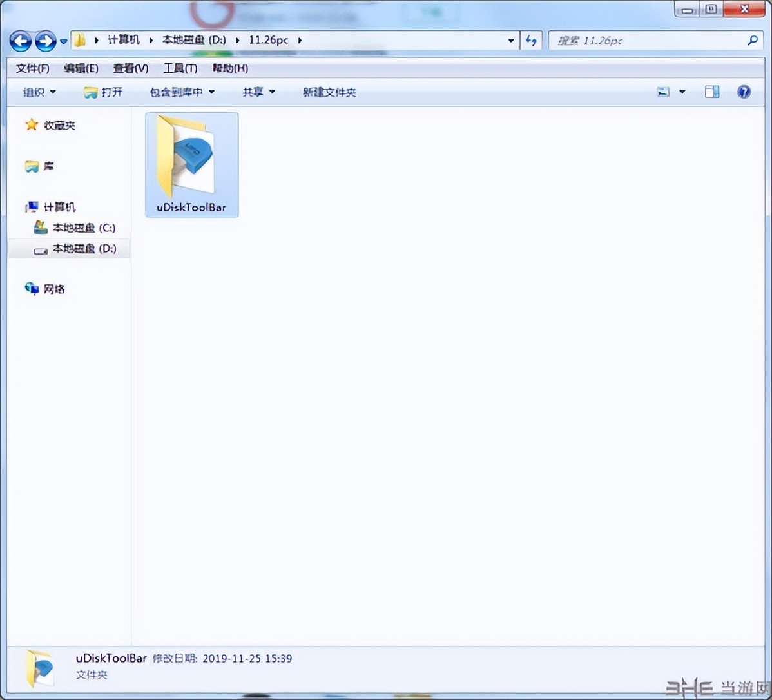This screenshot has width=772, height=700.
Task: Click the change view icon
Action: pyautogui.click(x=663, y=92)
